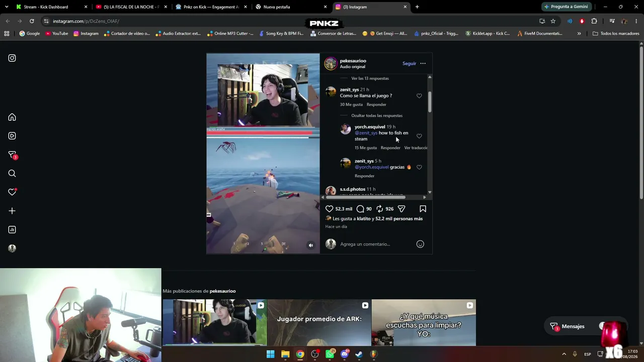Click 'Ver traducción' on yorch.esquivel reply

click(x=416, y=148)
